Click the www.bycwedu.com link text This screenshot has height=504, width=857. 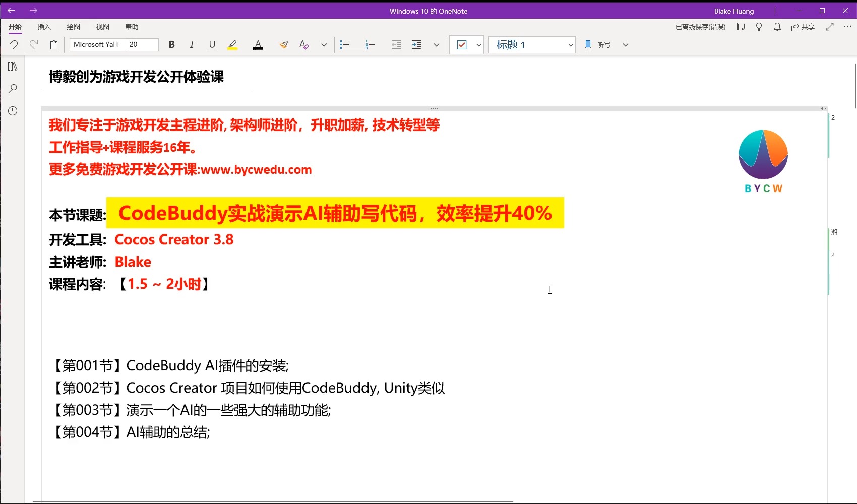256,170
